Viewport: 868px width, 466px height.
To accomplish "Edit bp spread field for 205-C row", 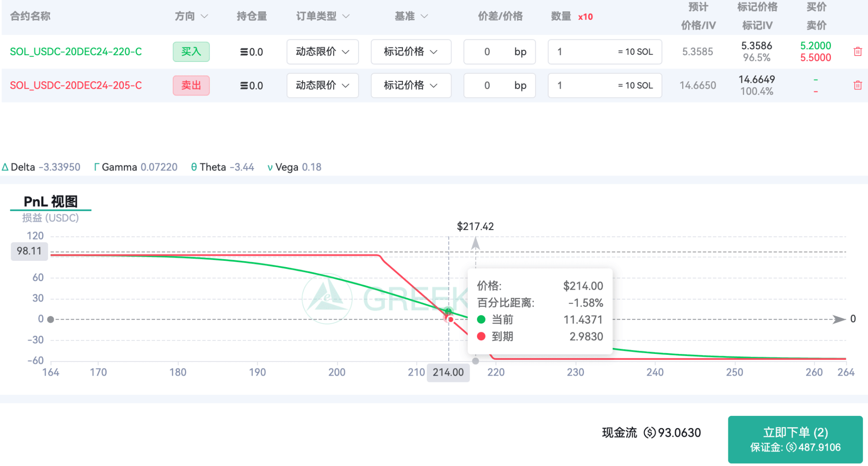I will tap(500, 85).
